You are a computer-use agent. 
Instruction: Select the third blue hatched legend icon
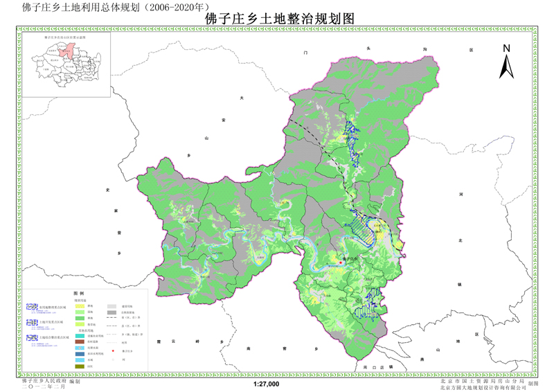(33, 339)
